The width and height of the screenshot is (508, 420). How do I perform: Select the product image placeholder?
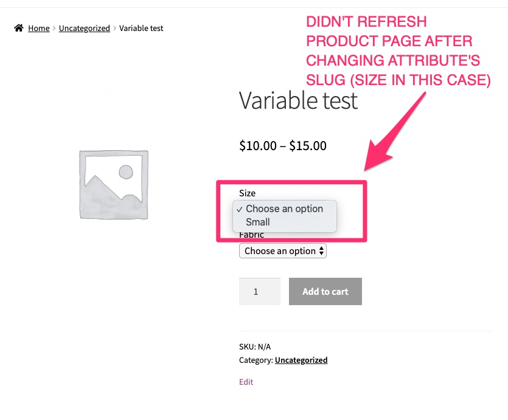pos(113,183)
